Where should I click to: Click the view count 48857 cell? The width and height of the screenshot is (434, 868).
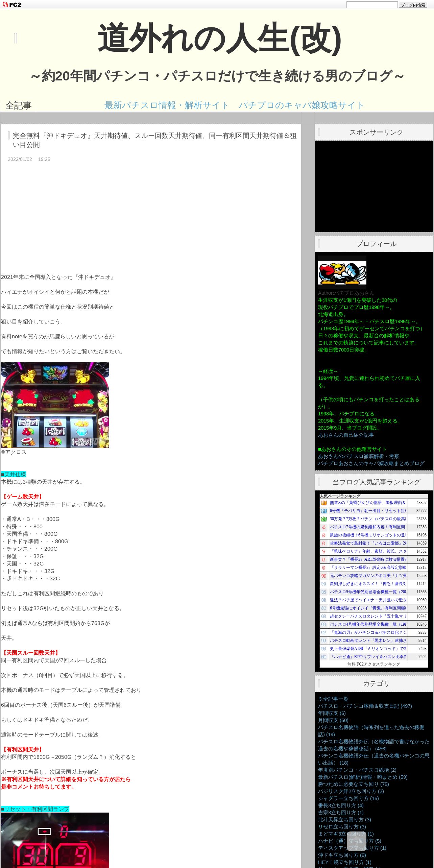pyautogui.click(x=418, y=503)
